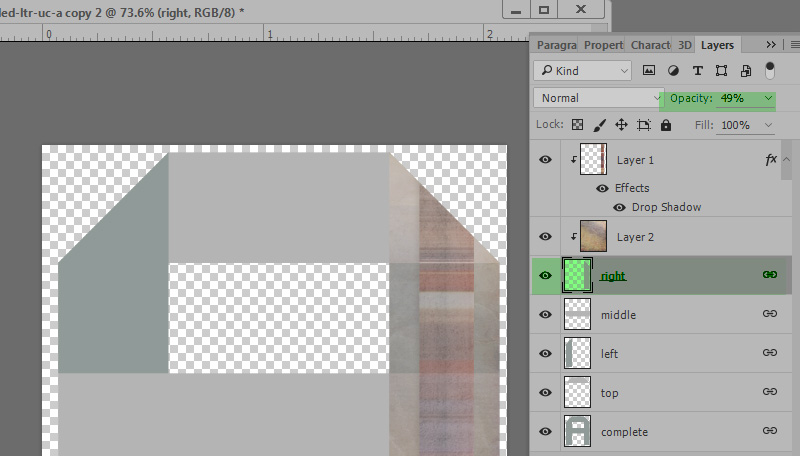Filter layers by shape layer icon
800x456 pixels.
click(721, 71)
